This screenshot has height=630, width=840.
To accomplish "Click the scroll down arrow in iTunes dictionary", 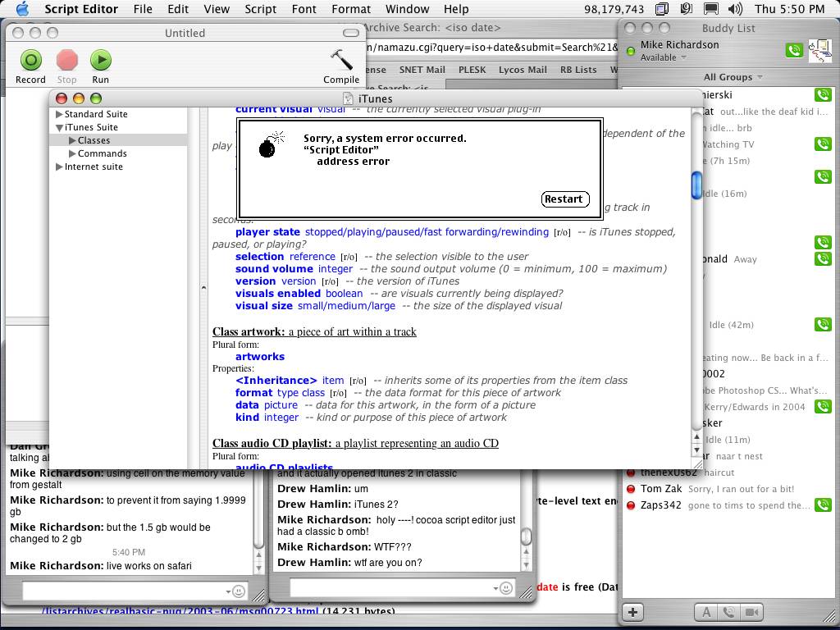I will pos(696,450).
